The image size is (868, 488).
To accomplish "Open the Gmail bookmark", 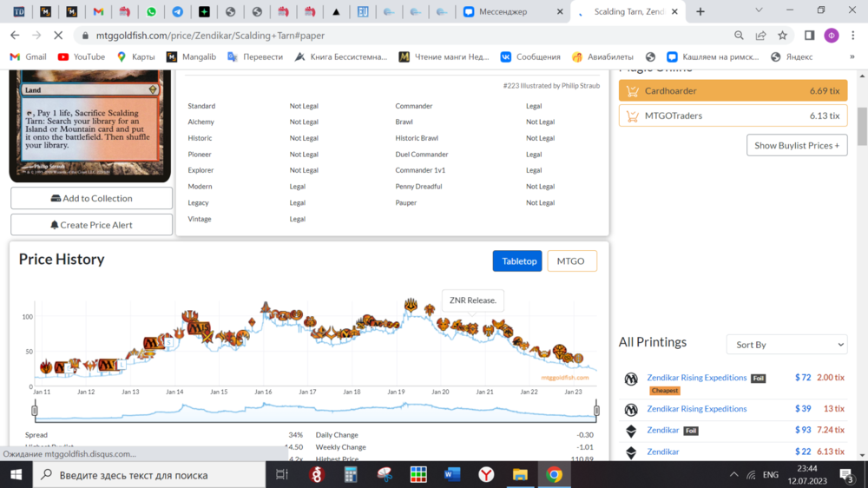I will coord(28,56).
